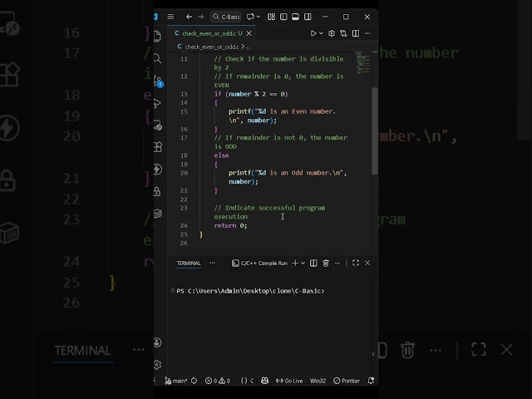532x399 pixels.
Task: Click the Win32 configuration in the status bar
Action: point(318,381)
